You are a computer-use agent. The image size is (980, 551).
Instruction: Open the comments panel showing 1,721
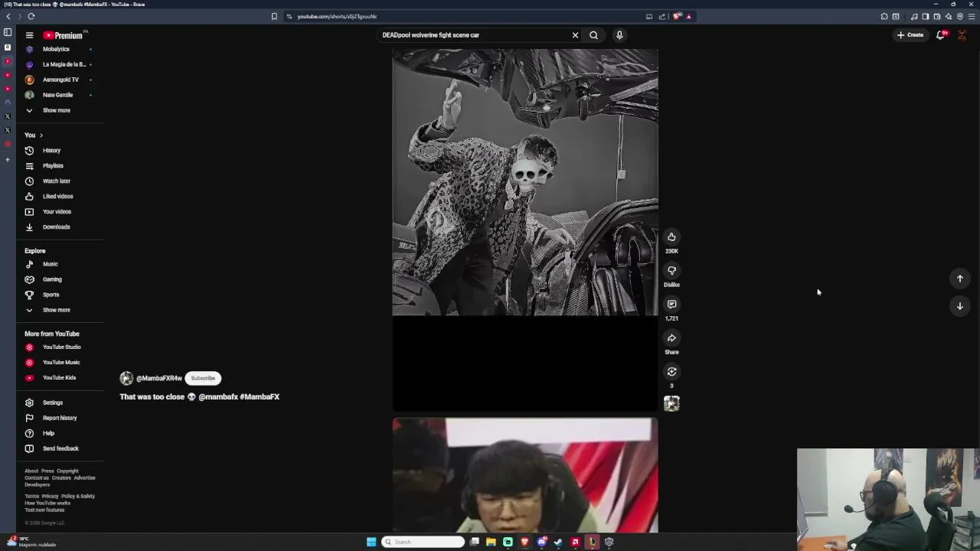(x=671, y=305)
